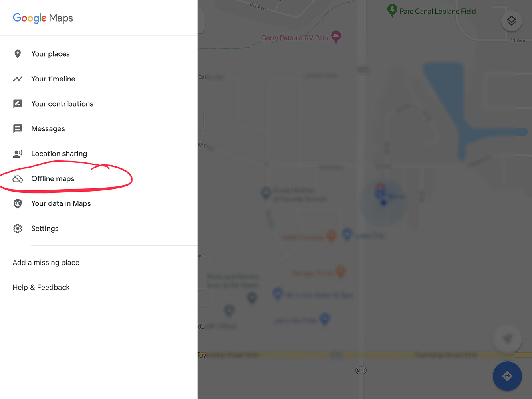Viewport: 532px width, 399px height.
Task: Select the Parc Canal Leblanc Field marker
Action: (x=391, y=10)
